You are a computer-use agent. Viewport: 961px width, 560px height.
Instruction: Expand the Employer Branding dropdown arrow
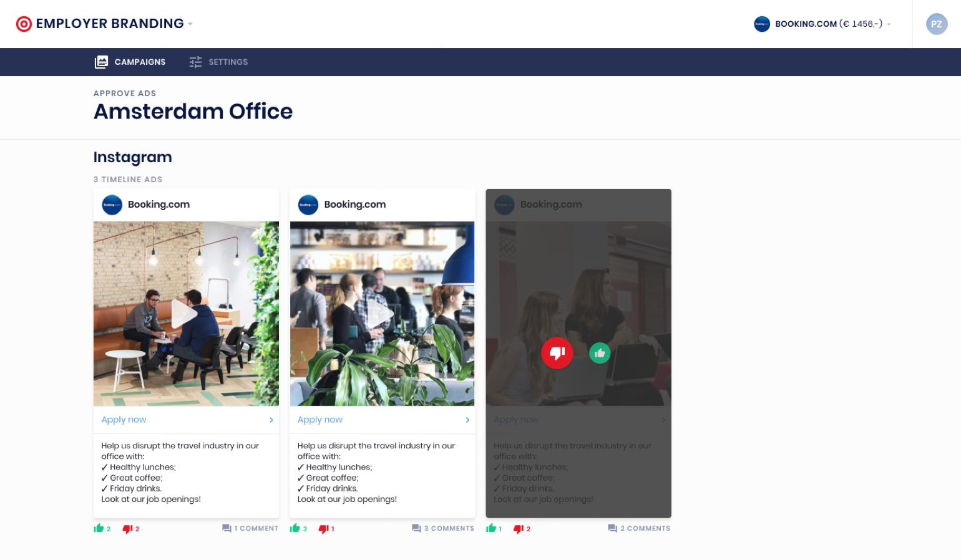point(190,24)
